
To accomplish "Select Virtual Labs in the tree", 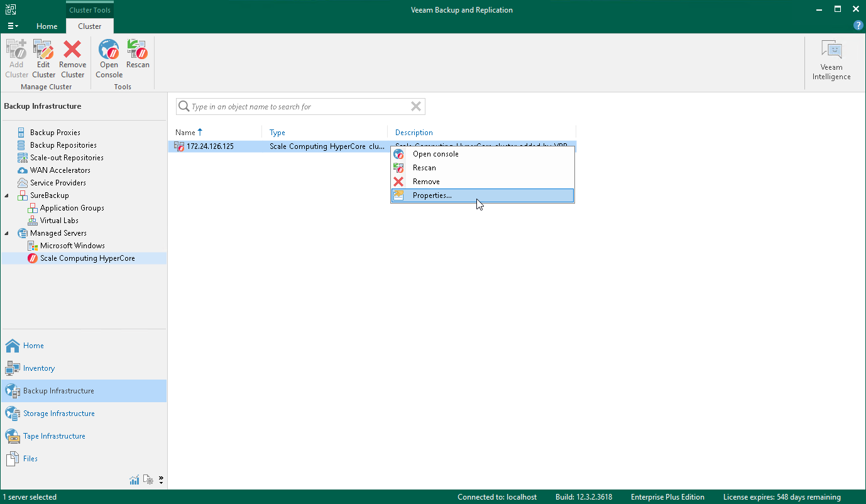I will (59, 221).
